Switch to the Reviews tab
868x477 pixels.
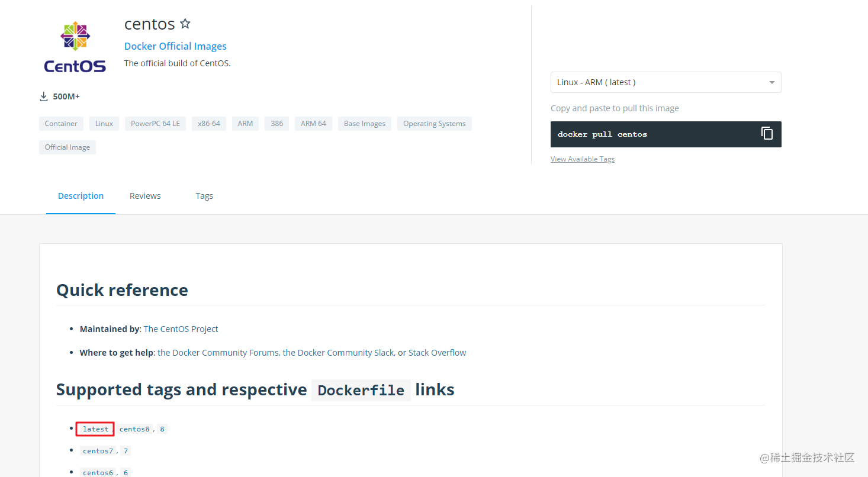coord(145,196)
